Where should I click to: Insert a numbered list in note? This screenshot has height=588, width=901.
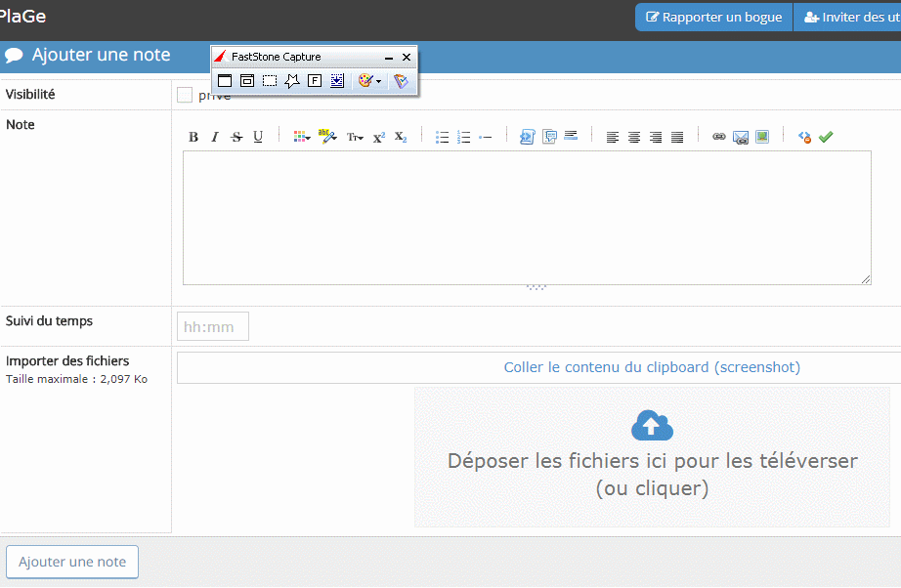[464, 137]
